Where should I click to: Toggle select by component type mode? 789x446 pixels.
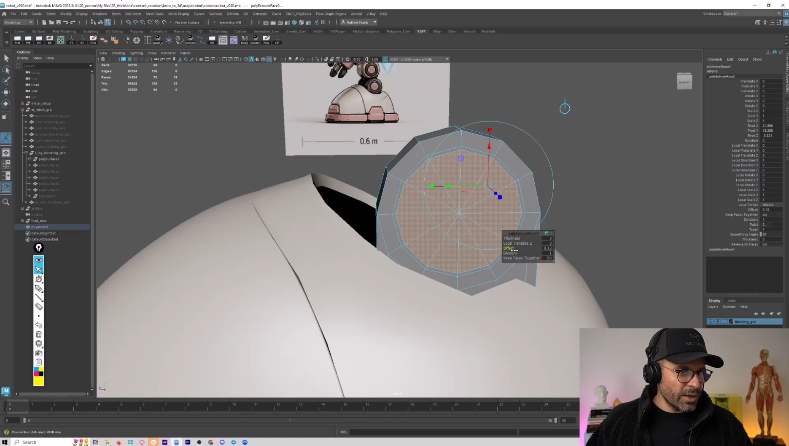pyautogui.click(x=108, y=22)
